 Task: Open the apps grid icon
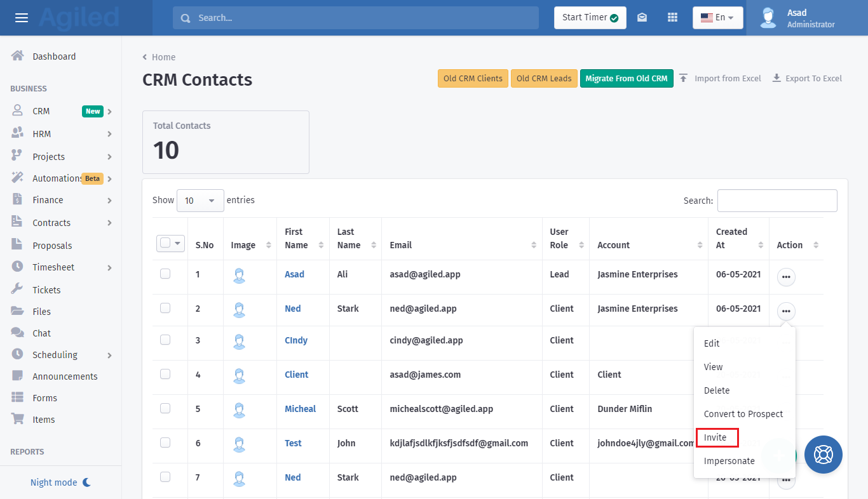tap(672, 18)
